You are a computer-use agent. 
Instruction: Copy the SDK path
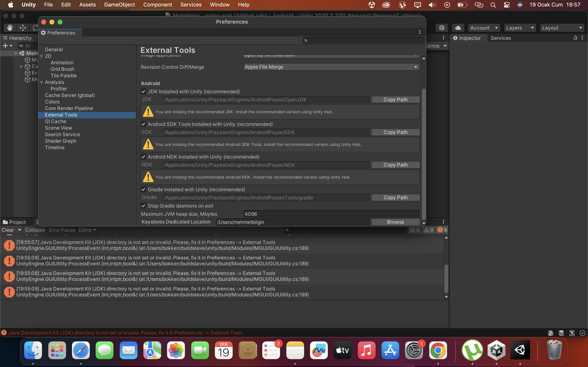click(x=395, y=132)
